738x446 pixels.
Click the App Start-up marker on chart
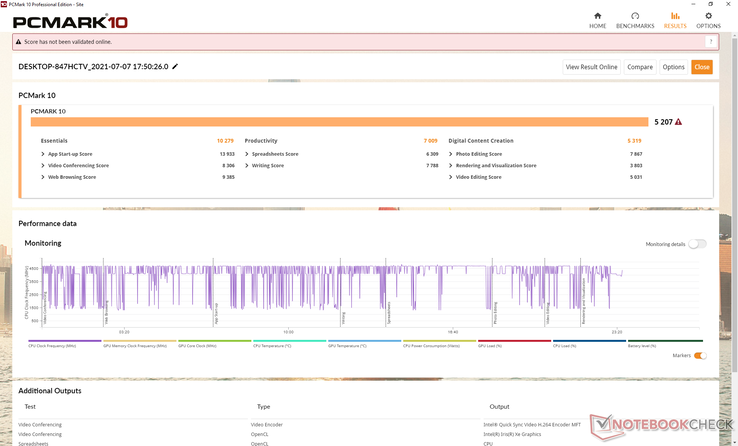tap(216, 313)
